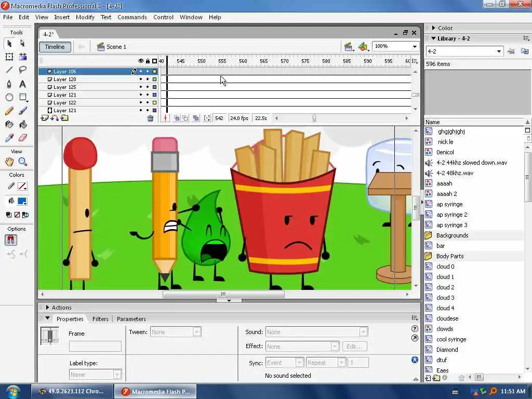This screenshot has width=532, height=399.
Task: Click the Properties help question icon
Action: (415, 328)
